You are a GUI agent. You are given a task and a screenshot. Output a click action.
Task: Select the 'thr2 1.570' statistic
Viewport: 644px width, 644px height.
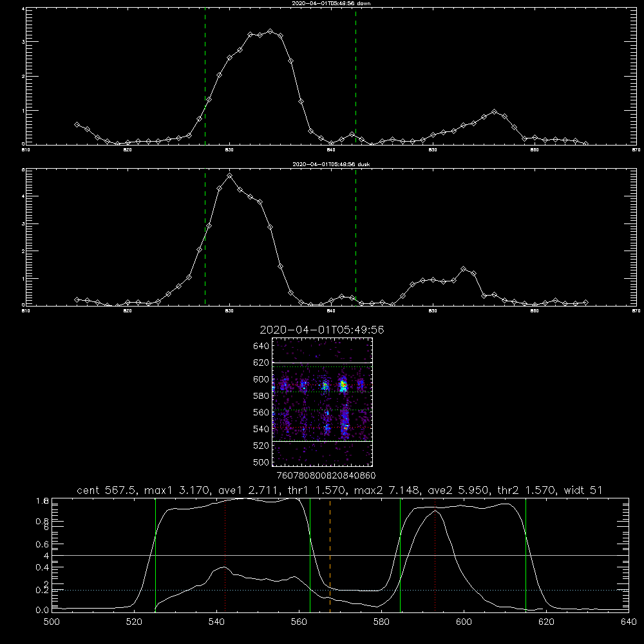tap(527, 490)
